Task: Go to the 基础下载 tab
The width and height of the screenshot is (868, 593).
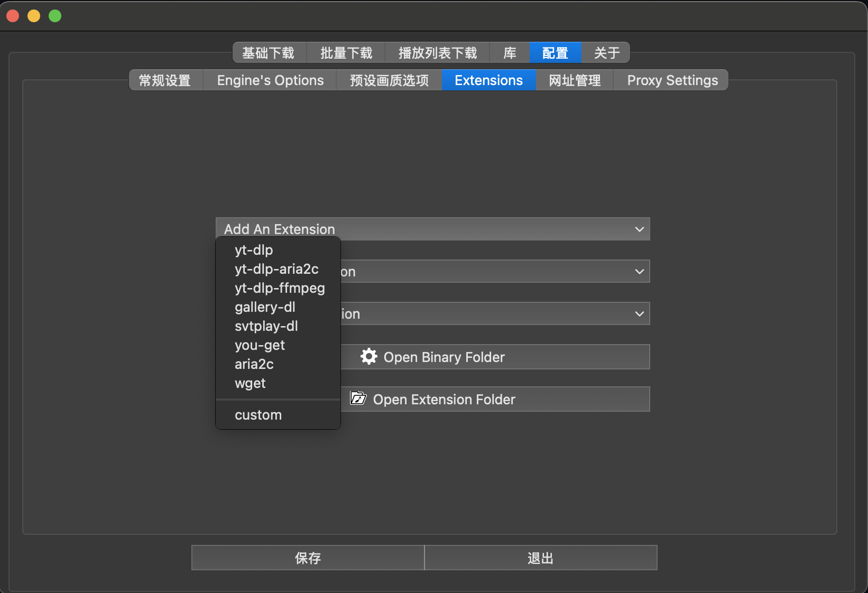Action: [x=269, y=53]
